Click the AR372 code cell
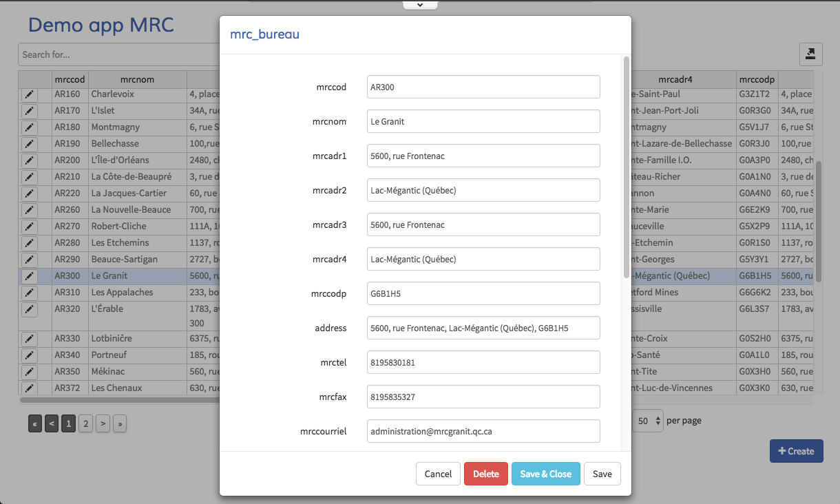The height and width of the screenshot is (504, 840). pos(70,388)
